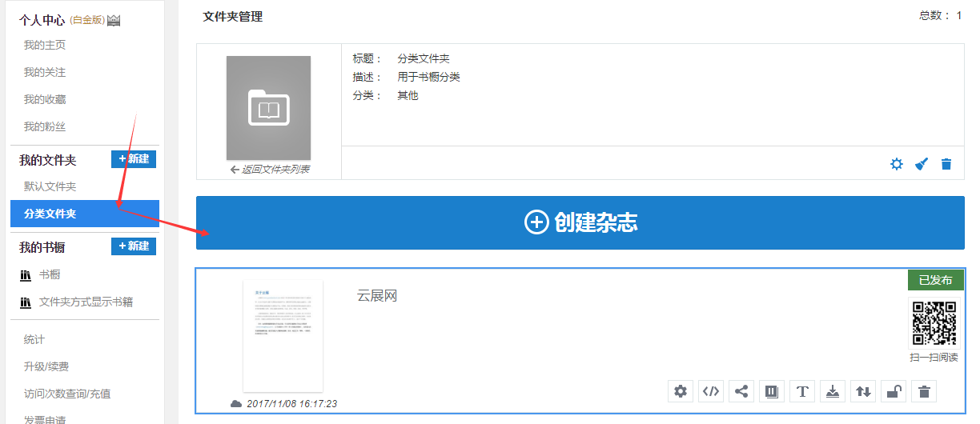980x424 pixels.
Task: Click the embed code icon
Action: click(711, 391)
